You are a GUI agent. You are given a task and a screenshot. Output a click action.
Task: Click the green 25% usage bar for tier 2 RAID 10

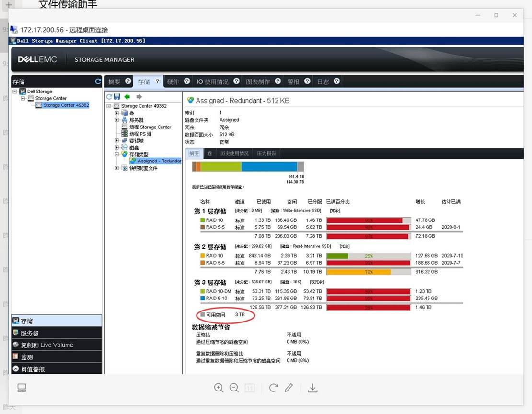point(337,256)
